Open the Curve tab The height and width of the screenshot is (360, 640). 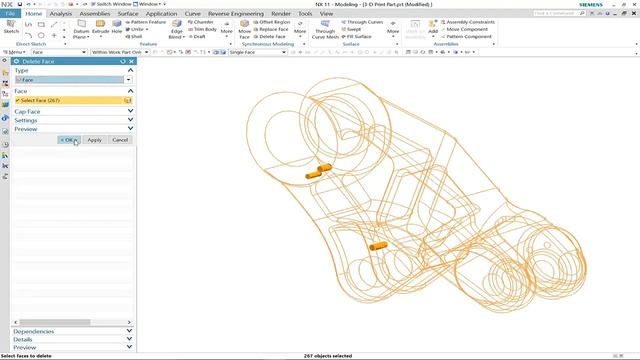(x=193, y=13)
